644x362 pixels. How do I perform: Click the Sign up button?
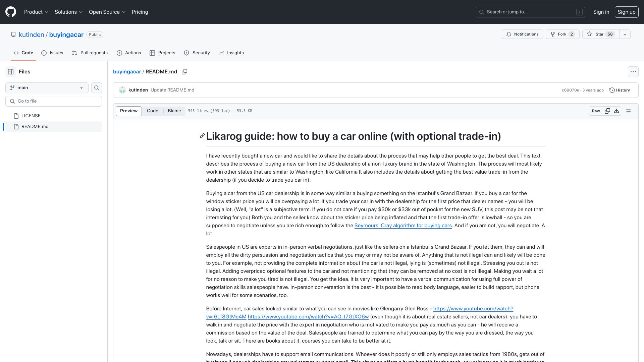pyautogui.click(x=627, y=12)
